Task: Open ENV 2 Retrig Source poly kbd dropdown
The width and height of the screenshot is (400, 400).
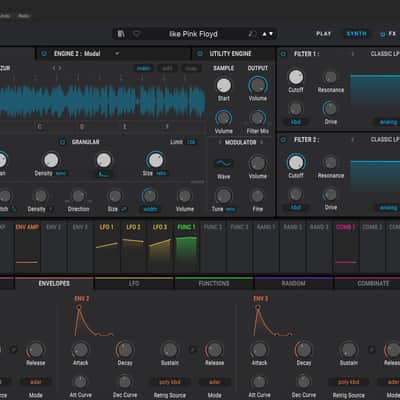Action: click(x=170, y=382)
